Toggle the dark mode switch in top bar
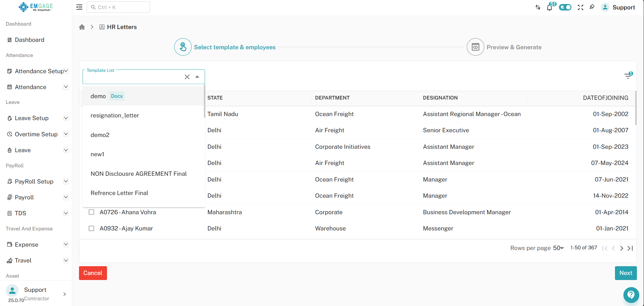Image resolution: width=644 pixels, height=306 pixels. 565,7
